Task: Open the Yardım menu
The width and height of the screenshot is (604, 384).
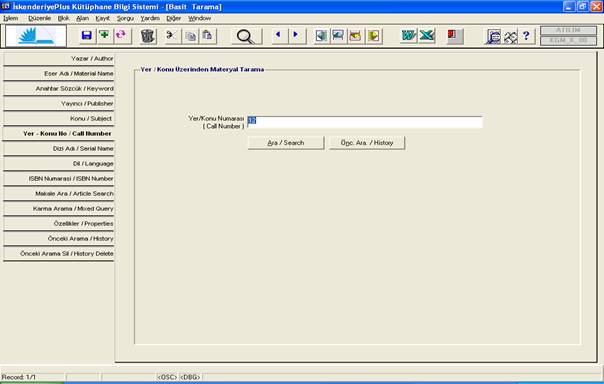Action: pos(150,18)
